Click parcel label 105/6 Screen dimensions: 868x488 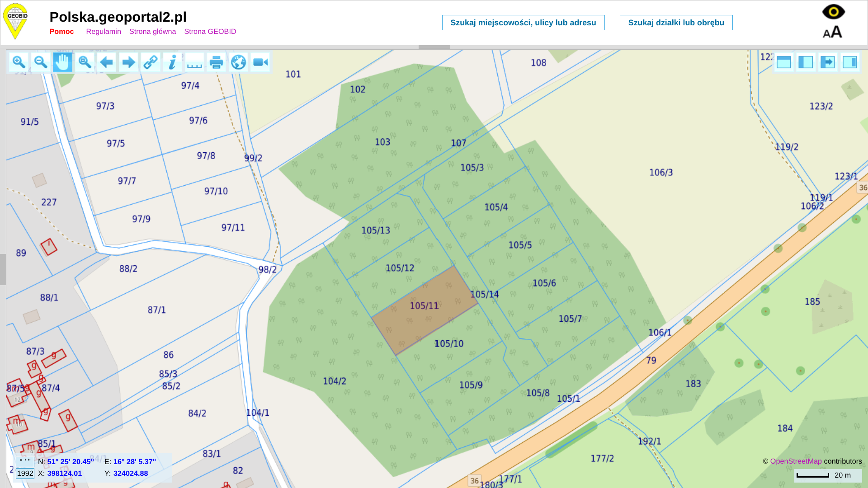544,283
